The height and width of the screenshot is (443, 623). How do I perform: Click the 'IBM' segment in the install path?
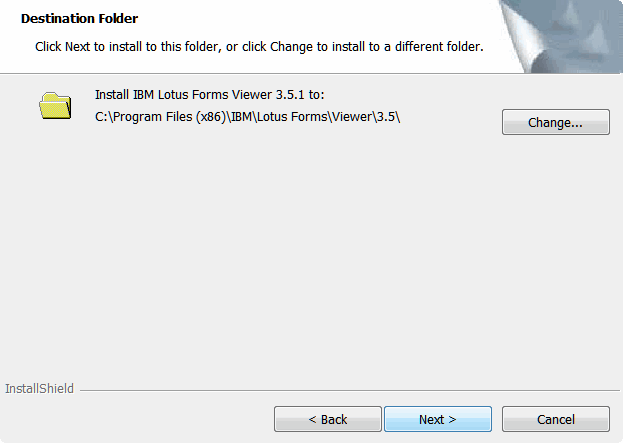click(242, 117)
